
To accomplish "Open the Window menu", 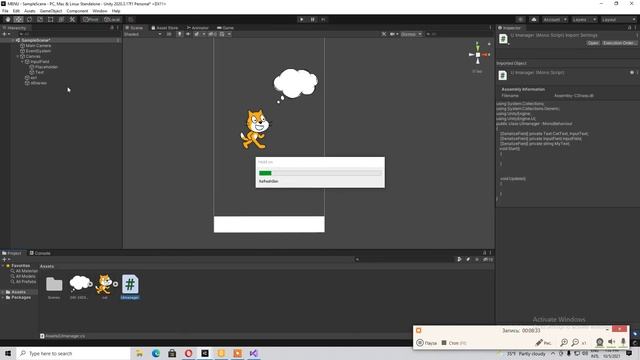I will click(x=100, y=11).
